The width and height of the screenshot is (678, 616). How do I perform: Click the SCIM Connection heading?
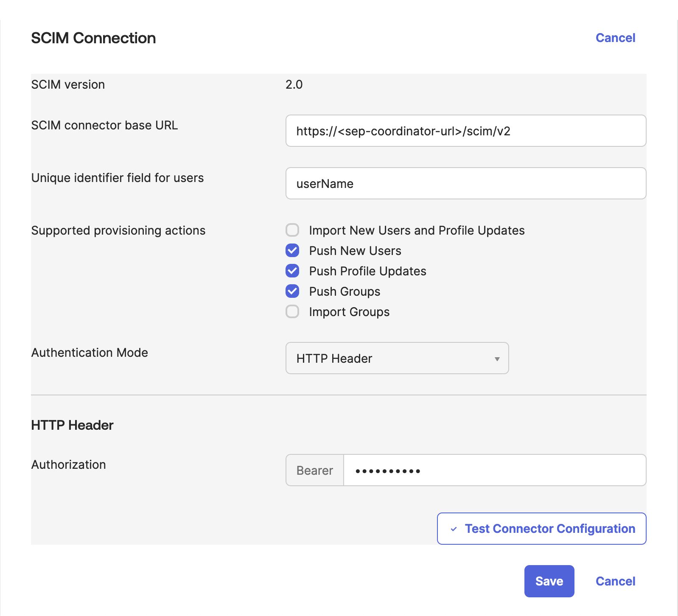click(x=93, y=38)
